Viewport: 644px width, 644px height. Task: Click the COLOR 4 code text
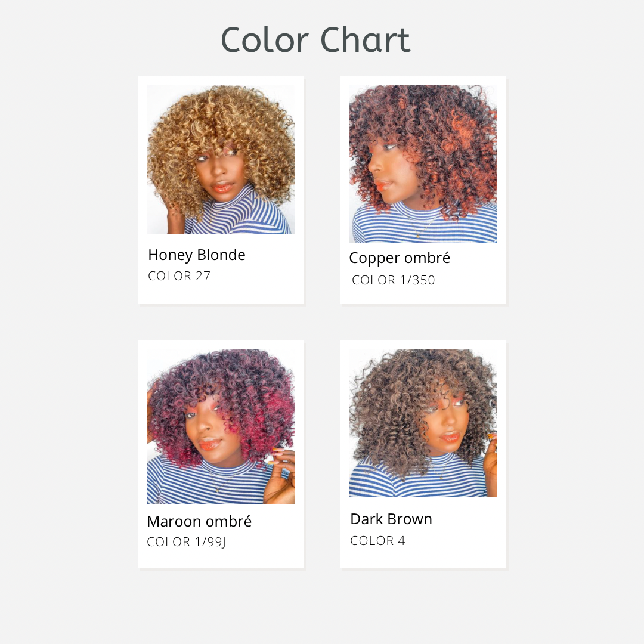click(377, 540)
